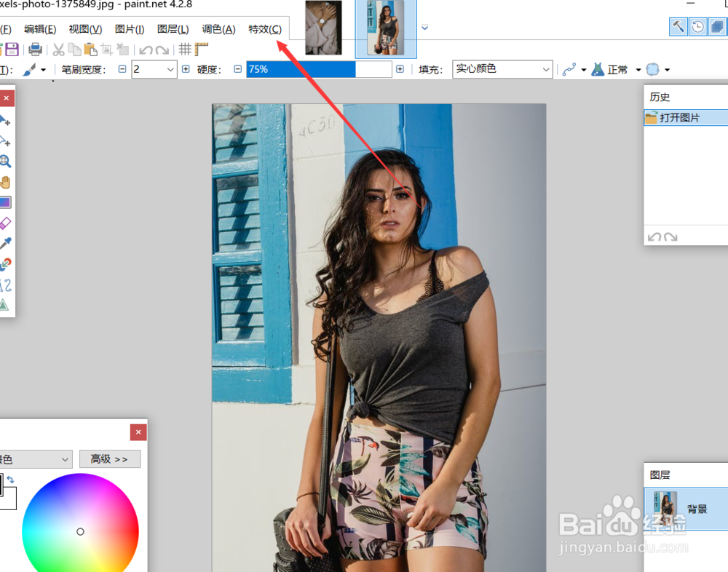Select the Shapes tool
Image resolution: width=728 pixels, height=572 pixels.
(4, 305)
